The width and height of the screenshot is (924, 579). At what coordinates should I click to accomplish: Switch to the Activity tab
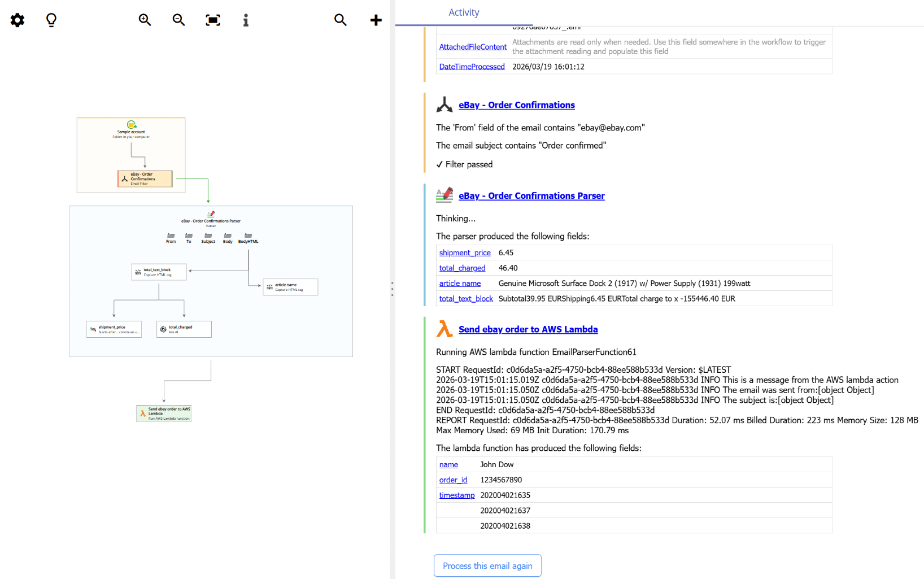point(464,12)
